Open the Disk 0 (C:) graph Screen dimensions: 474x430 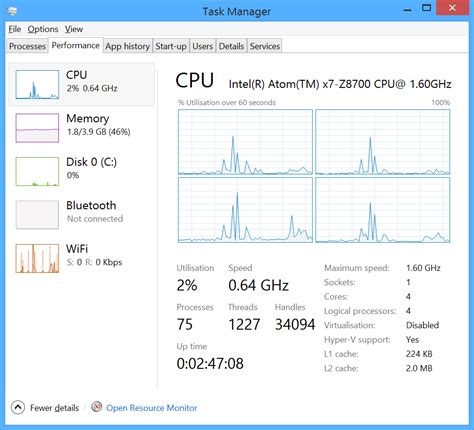pos(37,171)
